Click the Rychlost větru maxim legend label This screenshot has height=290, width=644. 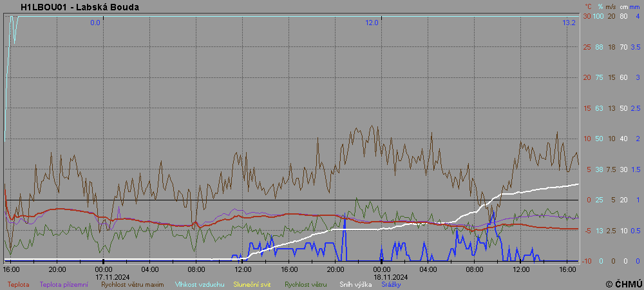pos(132,284)
